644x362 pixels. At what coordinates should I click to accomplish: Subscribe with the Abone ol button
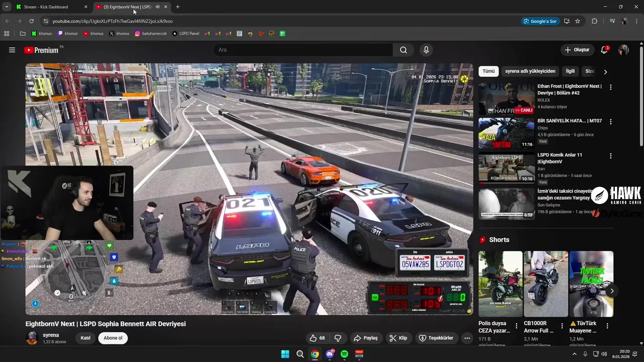113,338
